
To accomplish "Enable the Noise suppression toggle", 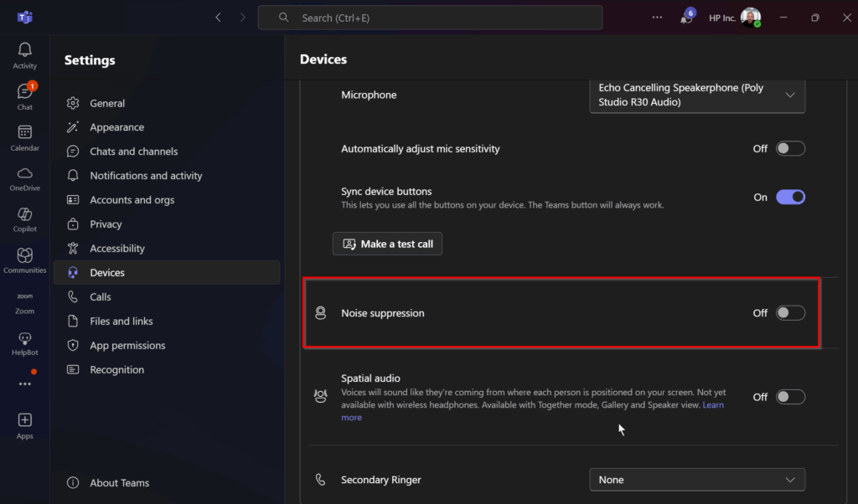I will pos(790,313).
